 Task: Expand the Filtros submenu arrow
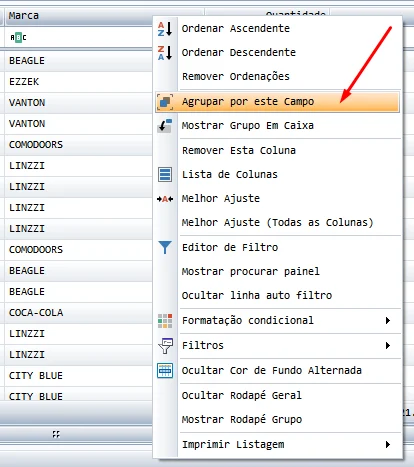[388, 345]
